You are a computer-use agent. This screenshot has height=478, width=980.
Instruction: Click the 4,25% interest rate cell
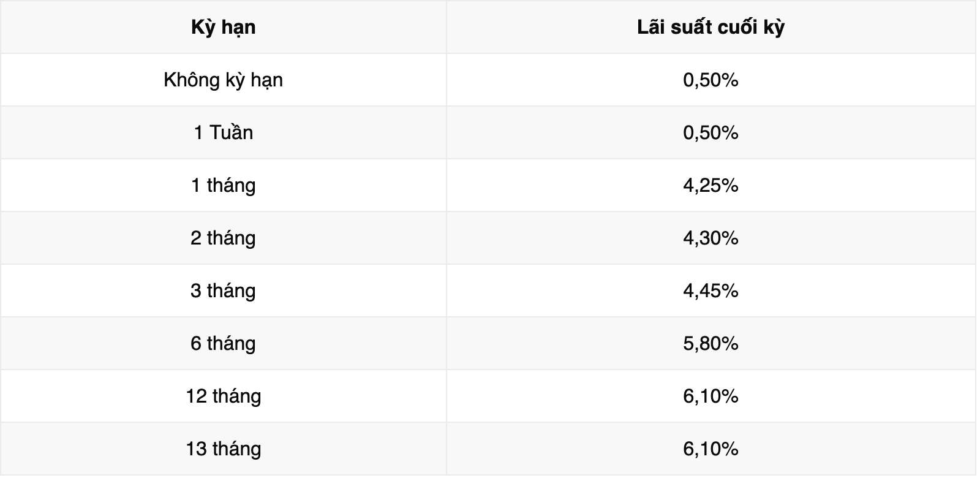pos(710,186)
